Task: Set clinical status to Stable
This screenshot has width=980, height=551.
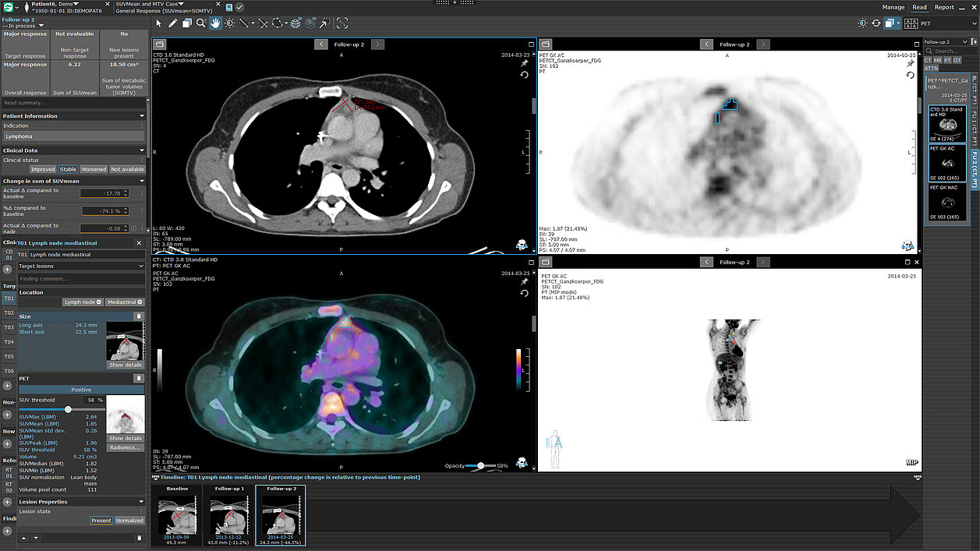Action: click(x=69, y=169)
